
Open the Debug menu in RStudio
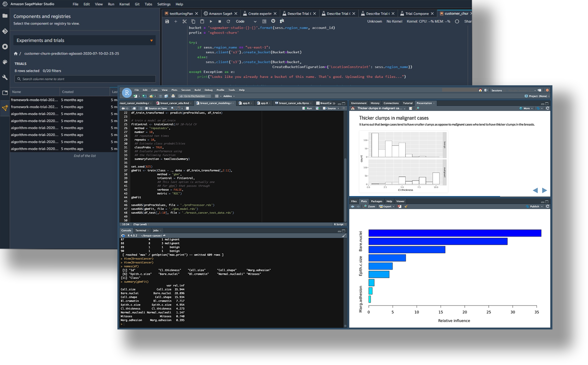[x=208, y=90]
